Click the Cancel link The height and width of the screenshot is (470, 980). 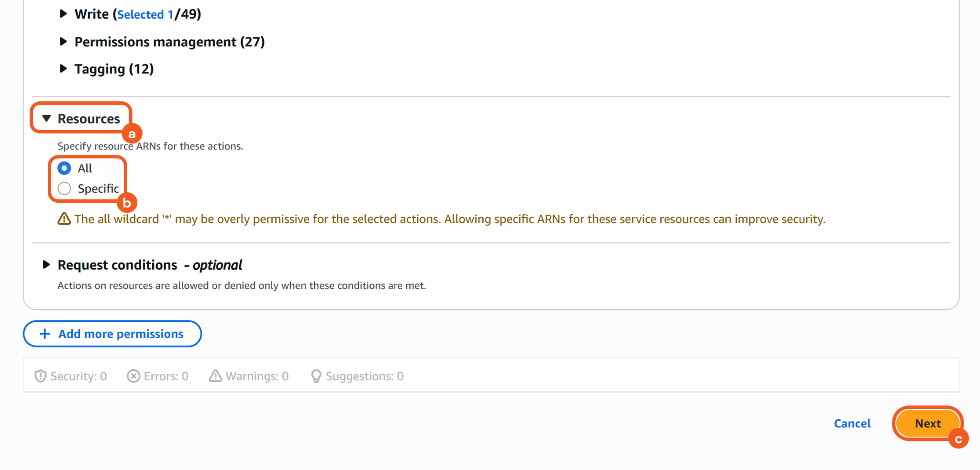pyautogui.click(x=852, y=424)
